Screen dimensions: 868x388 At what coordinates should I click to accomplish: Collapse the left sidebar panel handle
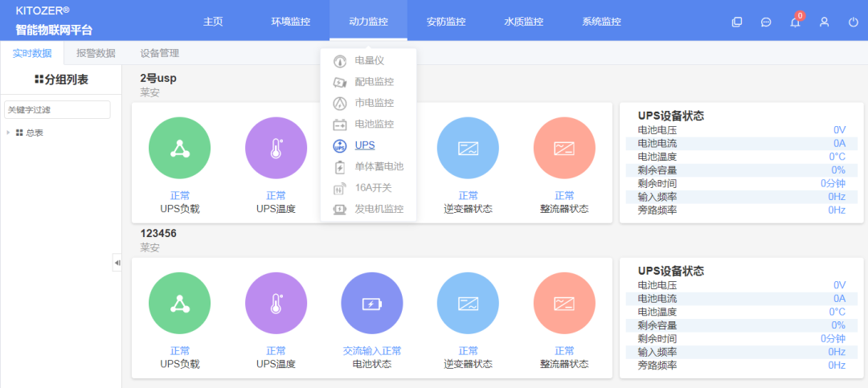(117, 263)
